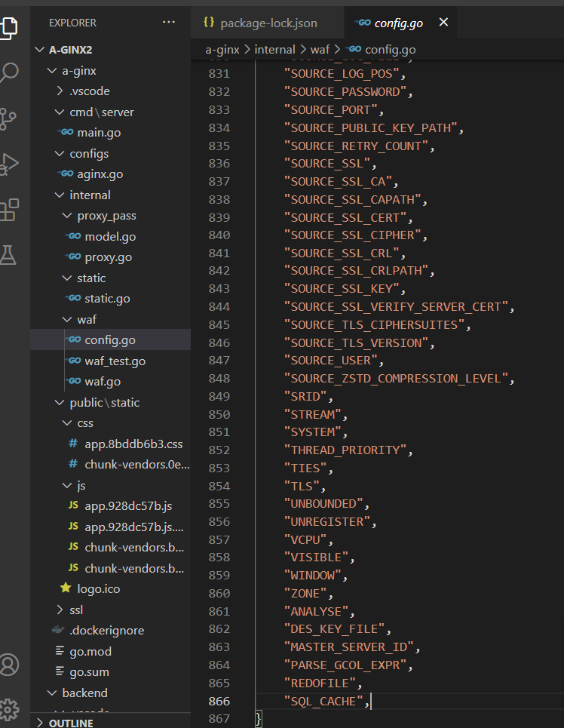Open the Testing flask view
The width and height of the screenshot is (564, 728).
[9, 255]
